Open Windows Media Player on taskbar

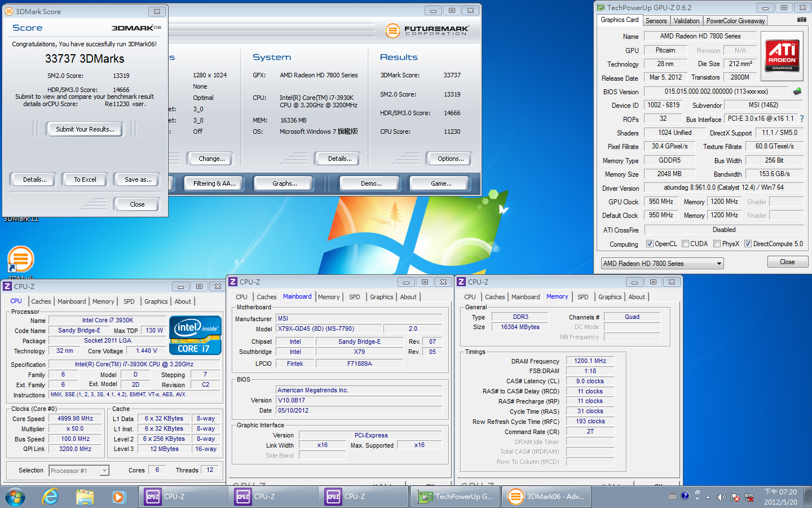point(118,497)
